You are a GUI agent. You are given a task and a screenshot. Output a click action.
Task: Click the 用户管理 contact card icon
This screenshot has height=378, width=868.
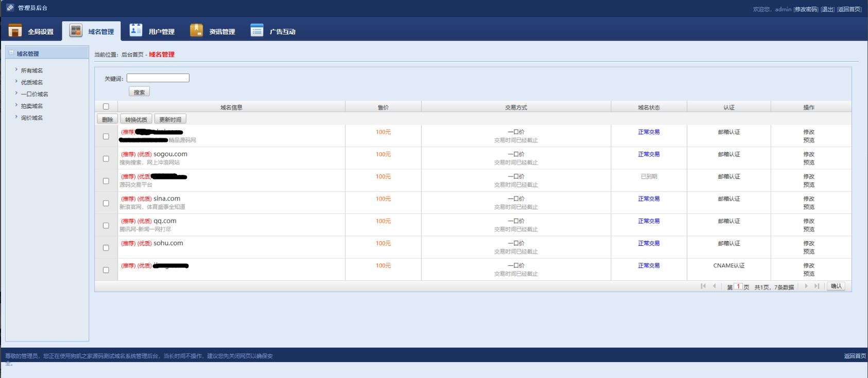[136, 30]
